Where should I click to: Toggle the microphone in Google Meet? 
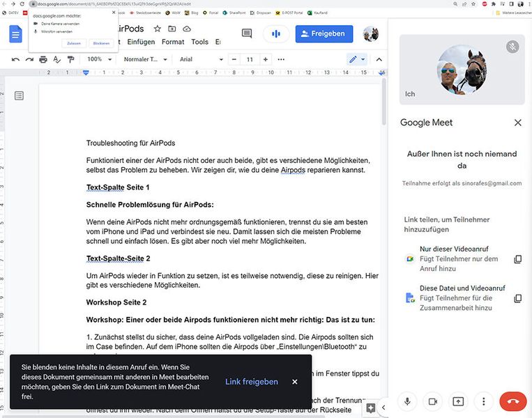tap(407, 401)
